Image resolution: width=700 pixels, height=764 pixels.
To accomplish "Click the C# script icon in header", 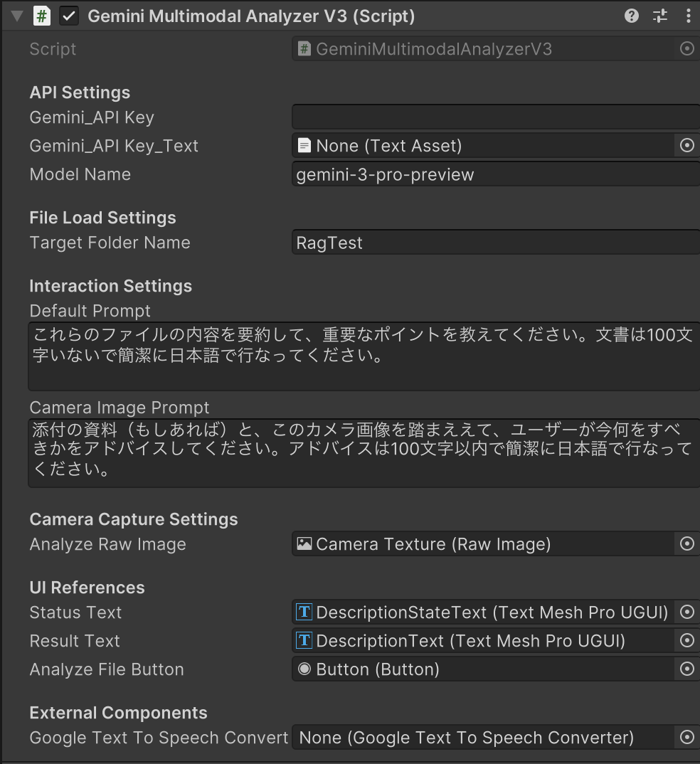I will [x=42, y=16].
